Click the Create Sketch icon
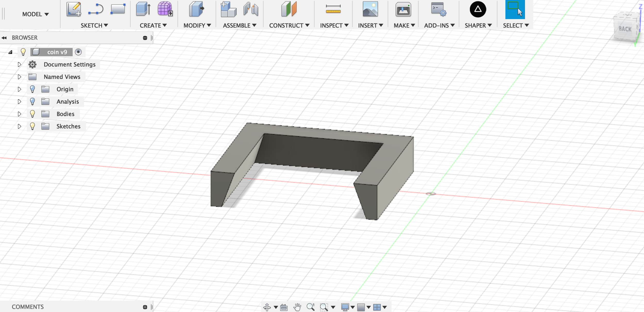The width and height of the screenshot is (644, 312). (74, 9)
